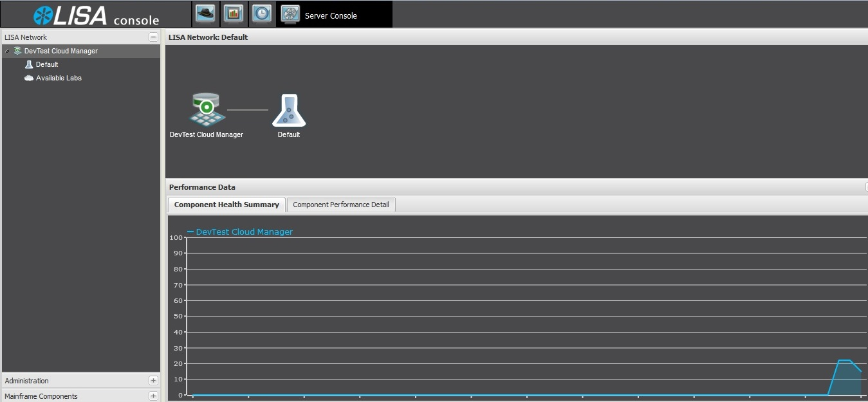Open the bar chart reporting icon
The width and height of the screenshot is (868, 402).
click(x=234, y=14)
